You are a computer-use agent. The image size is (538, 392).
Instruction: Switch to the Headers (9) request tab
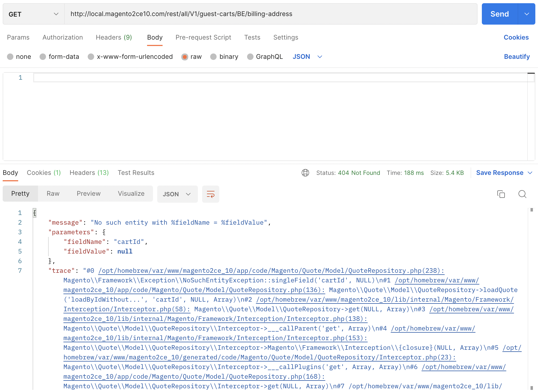coord(114,37)
